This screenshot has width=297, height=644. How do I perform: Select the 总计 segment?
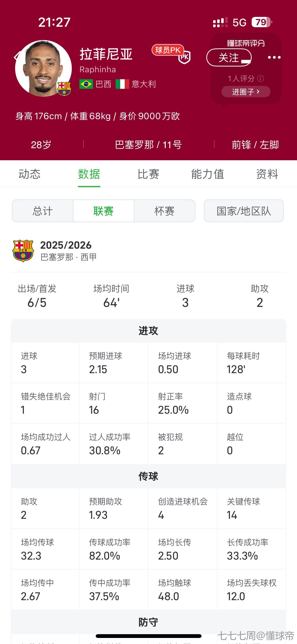click(43, 211)
